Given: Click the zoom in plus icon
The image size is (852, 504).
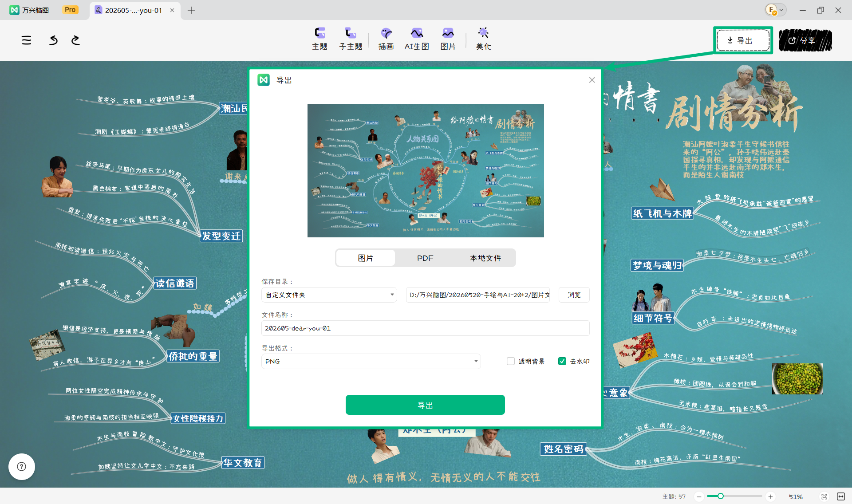Looking at the screenshot, I should pos(770,496).
